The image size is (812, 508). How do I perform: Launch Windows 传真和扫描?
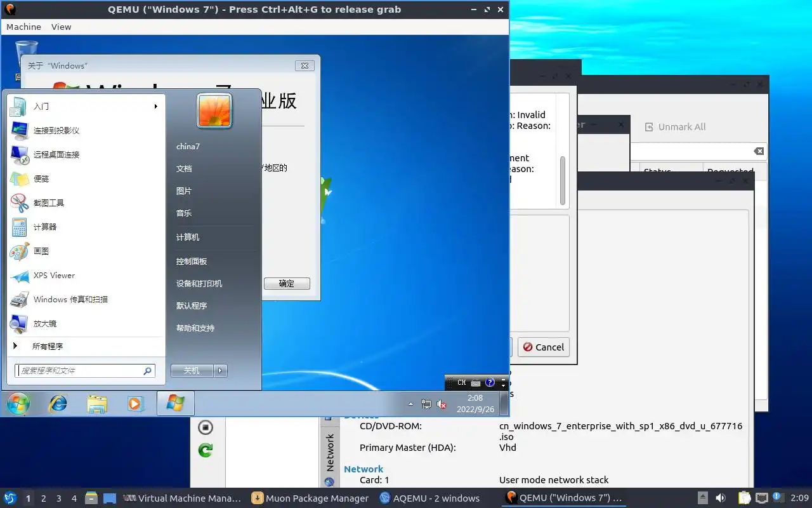[85, 299]
